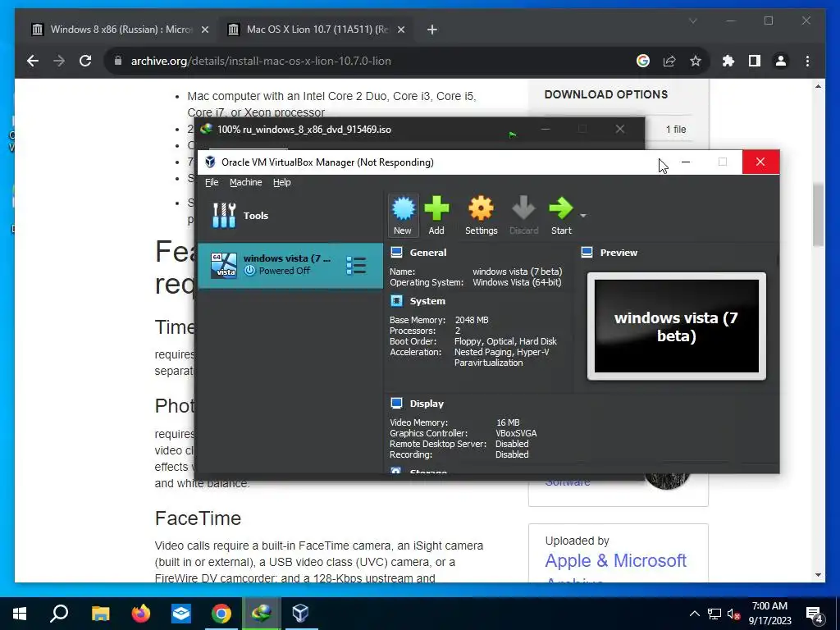
Task: Switch to the Windows 8 x86 (Russian) tab
Action: point(121,30)
